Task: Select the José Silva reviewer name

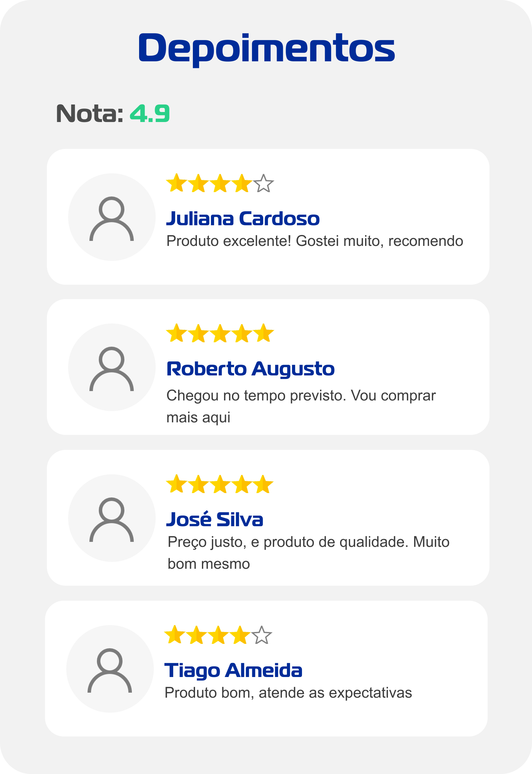Action: (x=215, y=519)
